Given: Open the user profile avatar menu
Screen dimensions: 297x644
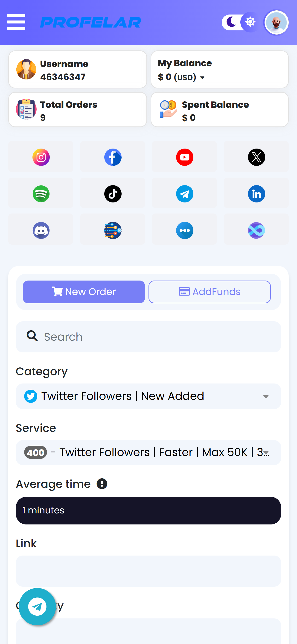Looking at the screenshot, I should 276,23.
